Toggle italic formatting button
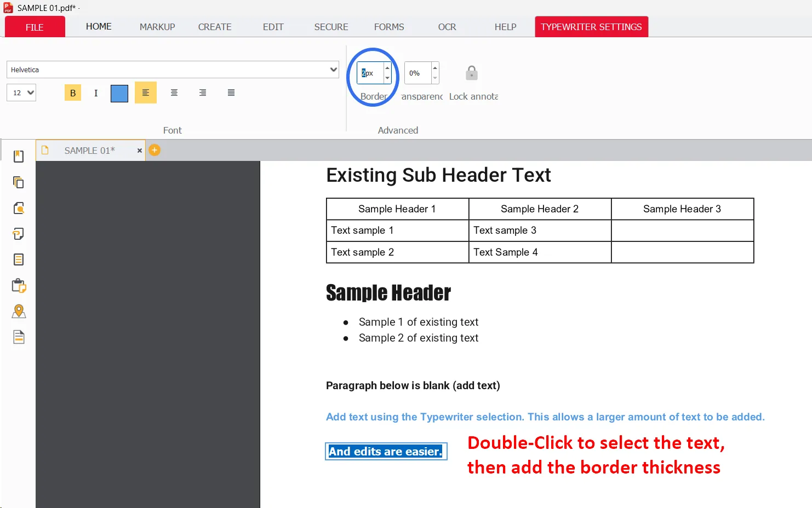Viewport: 812px width, 508px height. point(96,93)
